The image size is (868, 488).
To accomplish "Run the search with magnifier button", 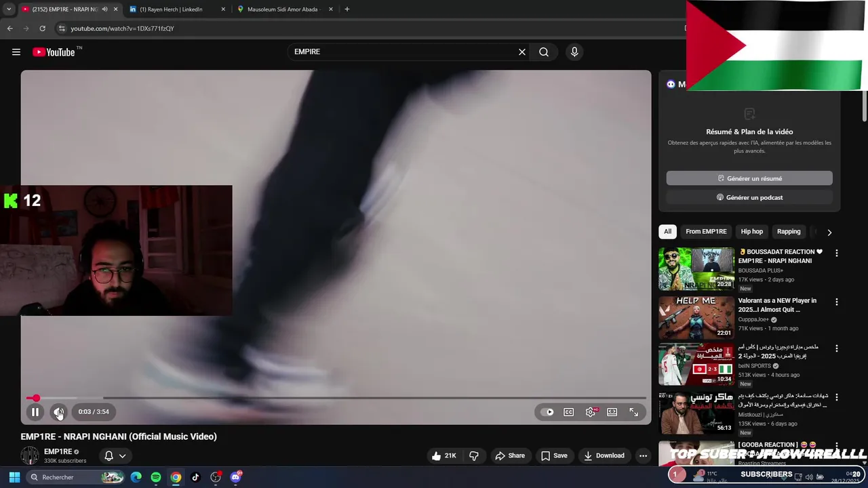I will (544, 52).
